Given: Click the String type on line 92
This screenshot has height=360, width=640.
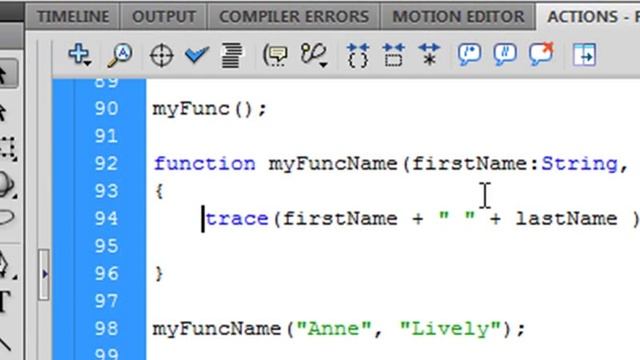Looking at the screenshot, I should tap(580, 164).
